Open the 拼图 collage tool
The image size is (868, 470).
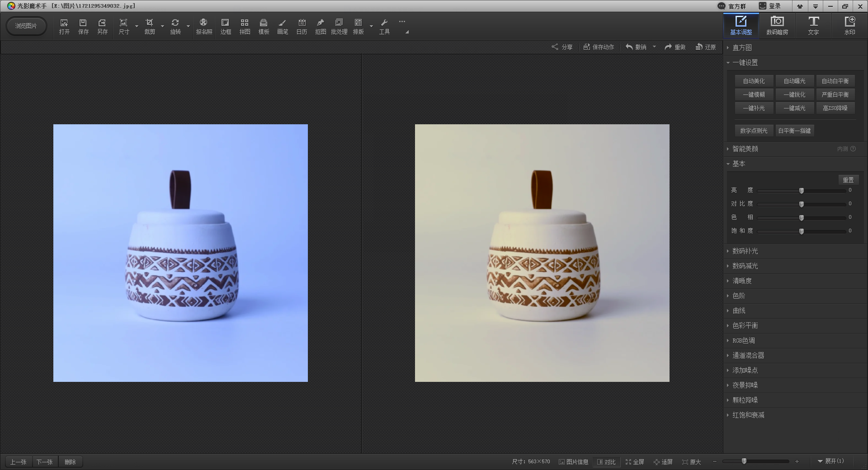tap(245, 27)
